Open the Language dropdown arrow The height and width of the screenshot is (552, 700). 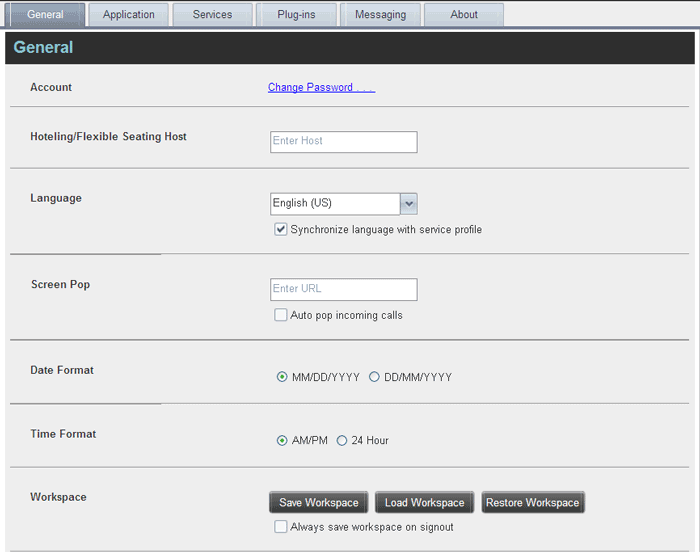408,204
